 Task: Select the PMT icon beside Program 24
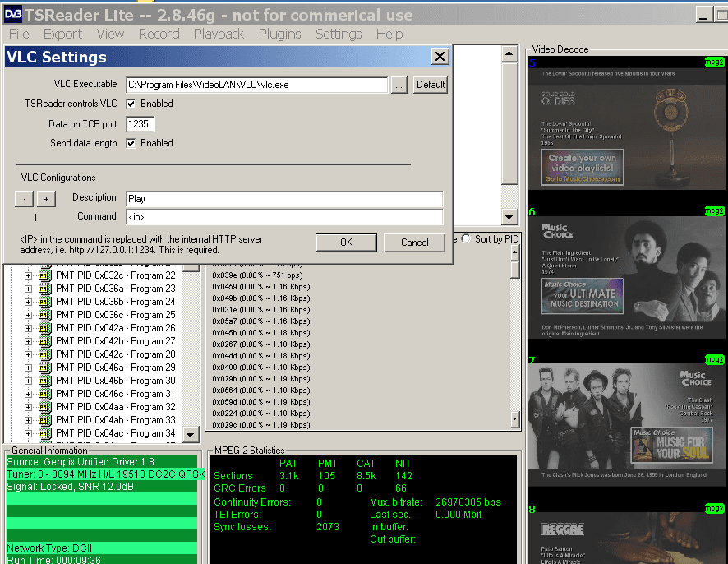click(x=44, y=302)
